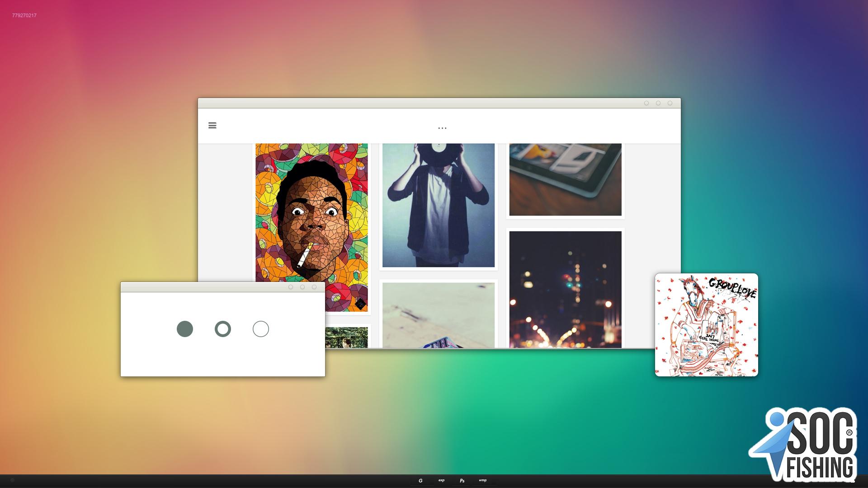
Task: Click the three-dot title indicator
Action: [442, 128]
